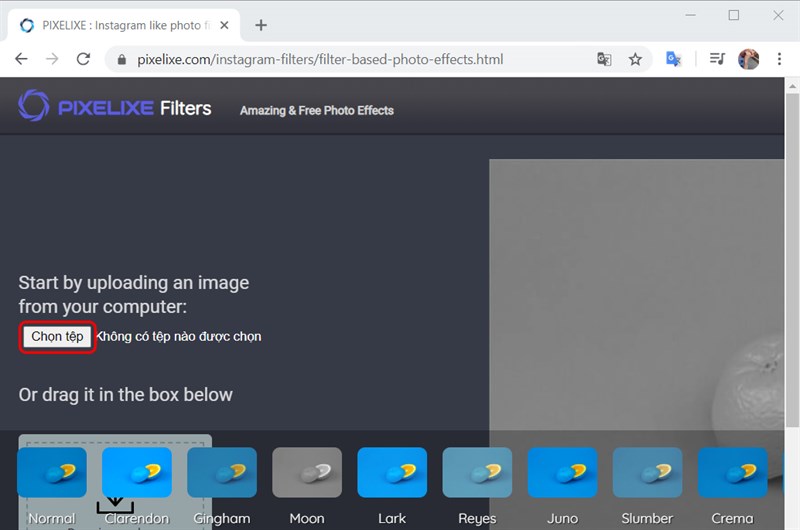Screen dimensions: 800x530
Task: Click the address bar URL
Action: pos(320,60)
